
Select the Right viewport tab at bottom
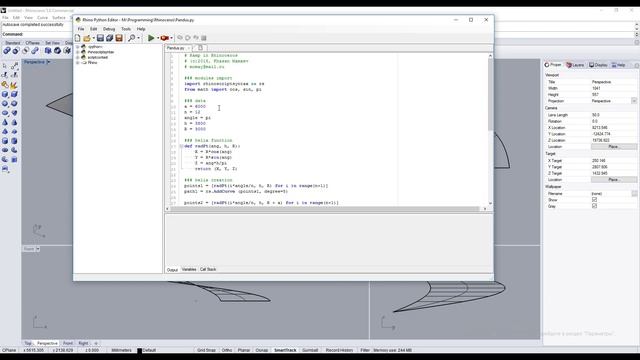pyautogui.click(x=83, y=343)
